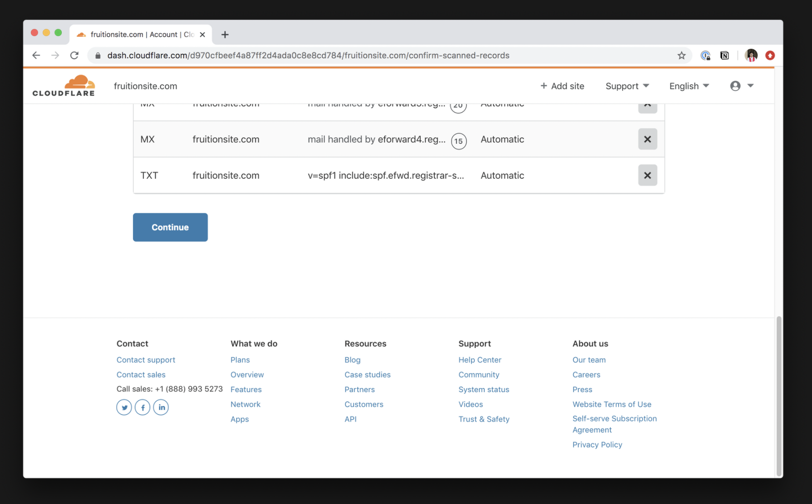Click the Cloudflare logo
Image resolution: width=812 pixels, height=504 pixels.
64,86
